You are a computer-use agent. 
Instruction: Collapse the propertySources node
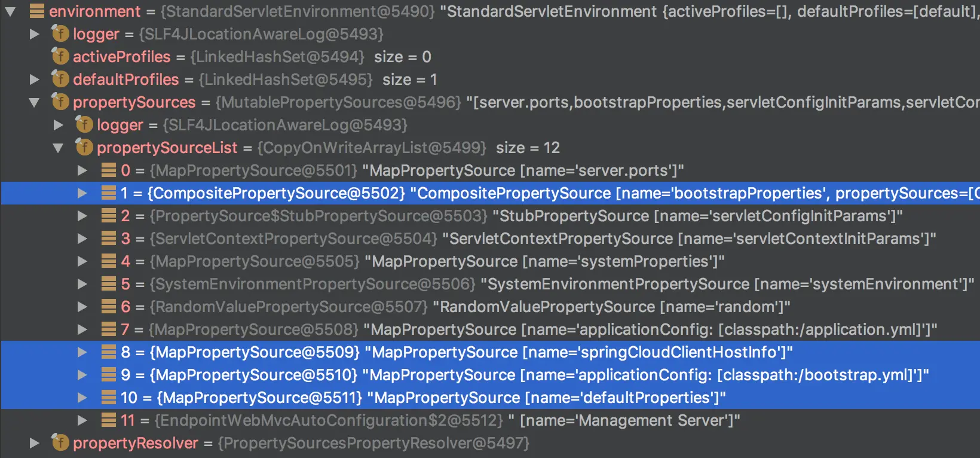[35, 102]
